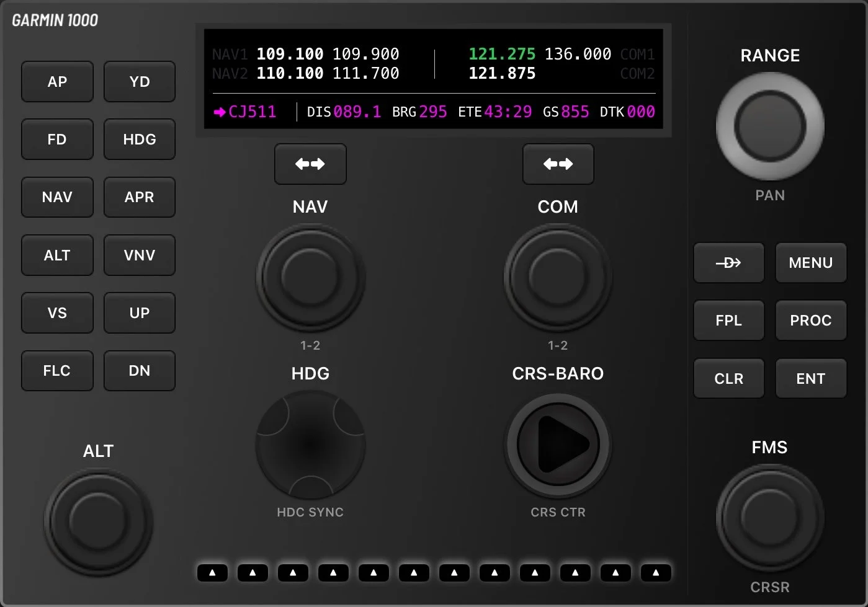Activate the Direct-To button

(x=728, y=263)
